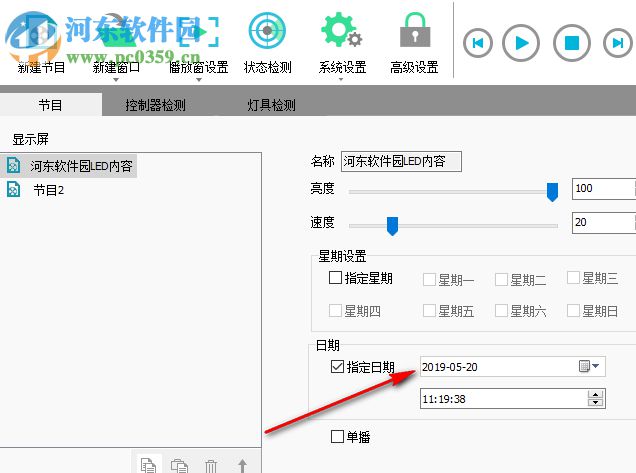Enable the 指定星期 checkbox
This screenshot has height=473, width=636.
pos(335,278)
